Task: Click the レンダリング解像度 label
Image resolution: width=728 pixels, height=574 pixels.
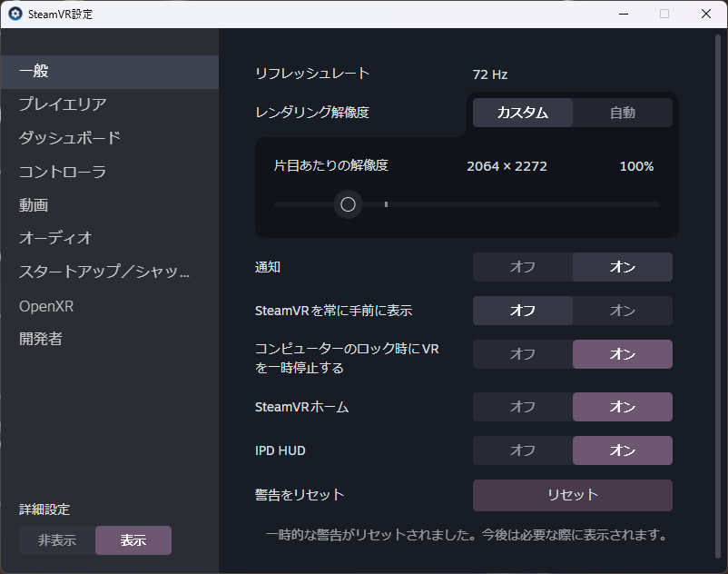Action: click(x=312, y=113)
